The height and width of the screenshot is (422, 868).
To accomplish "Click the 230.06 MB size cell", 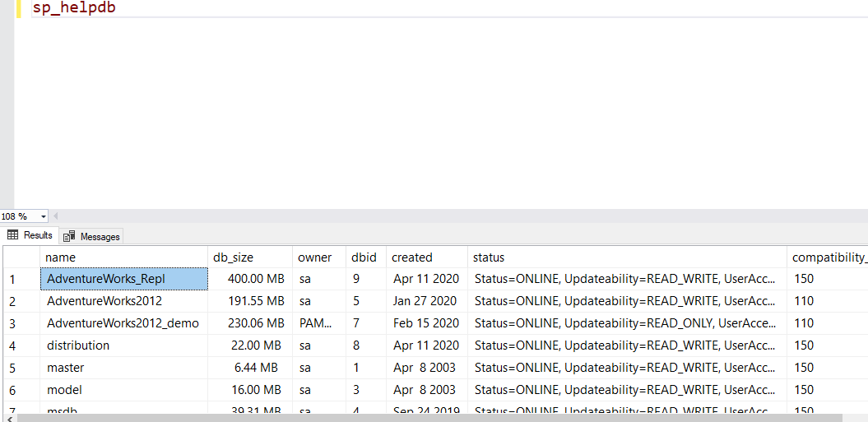I will (x=250, y=323).
